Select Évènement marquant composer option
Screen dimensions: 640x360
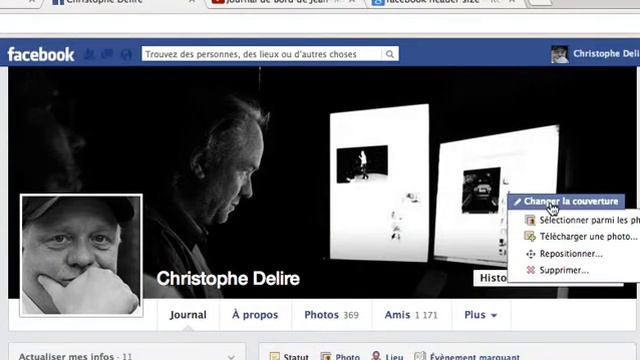pyautogui.click(x=467, y=356)
